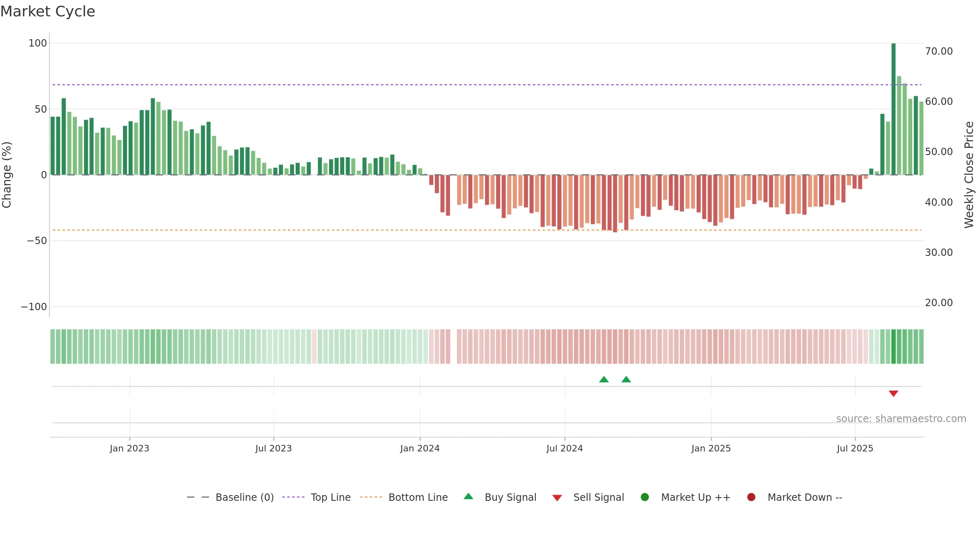The width and height of the screenshot is (980, 551).
Task: Click the Jul 2025 axis label
Action: pos(855,448)
